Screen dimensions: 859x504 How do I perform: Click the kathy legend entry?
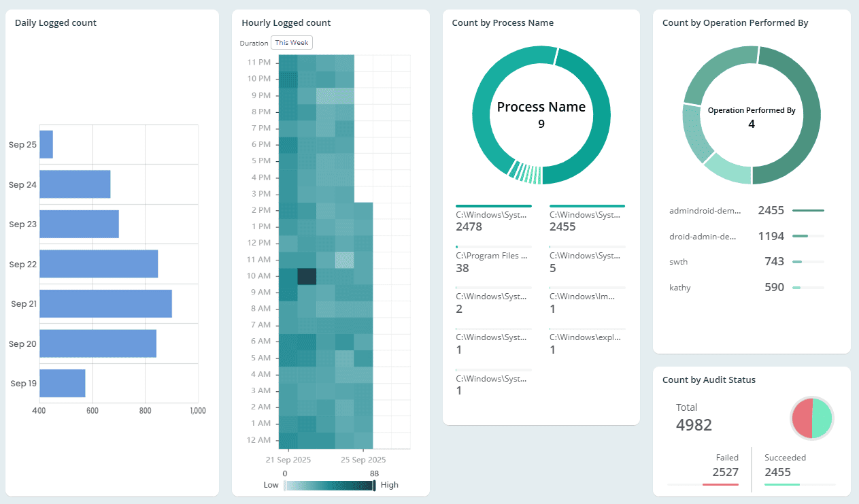(x=679, y=287)
